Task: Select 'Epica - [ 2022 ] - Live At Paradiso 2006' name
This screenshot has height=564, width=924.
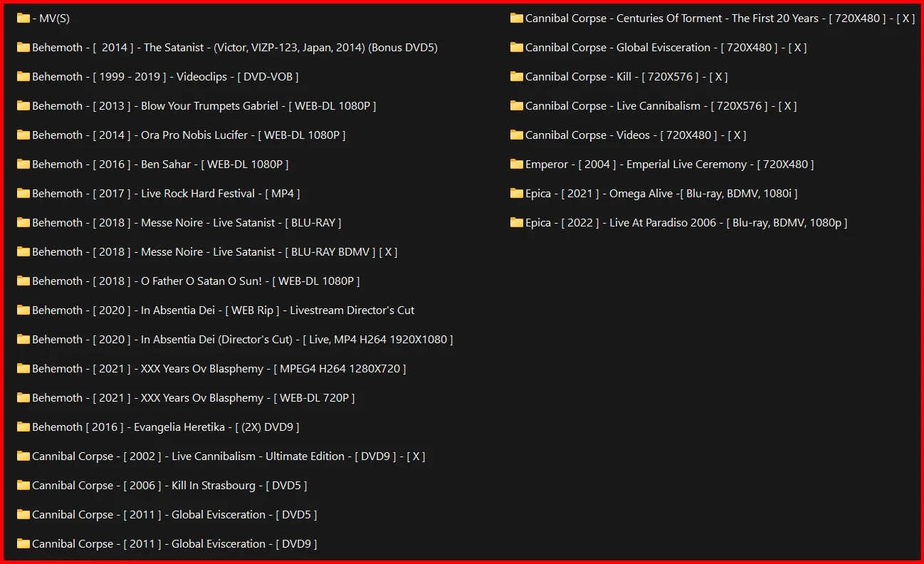Action: pos(686,223)
